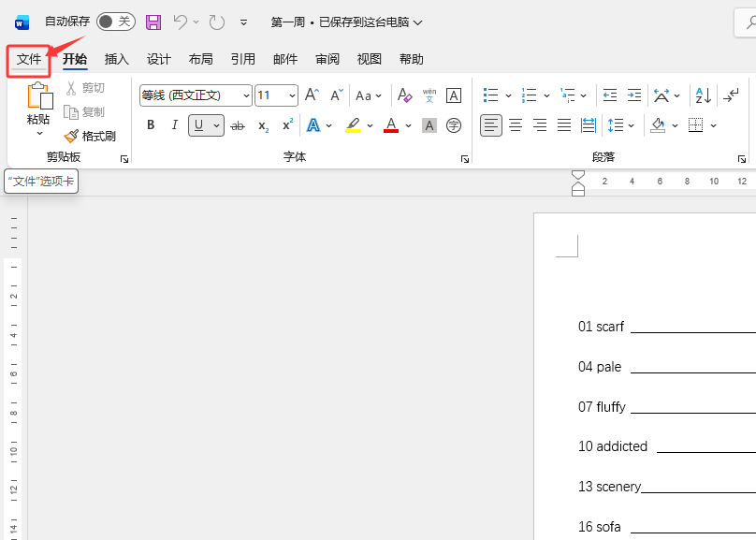Toggle subscript formatting
Image resolution: width=756 pixels, height=540 pixels.
(263, 125)
